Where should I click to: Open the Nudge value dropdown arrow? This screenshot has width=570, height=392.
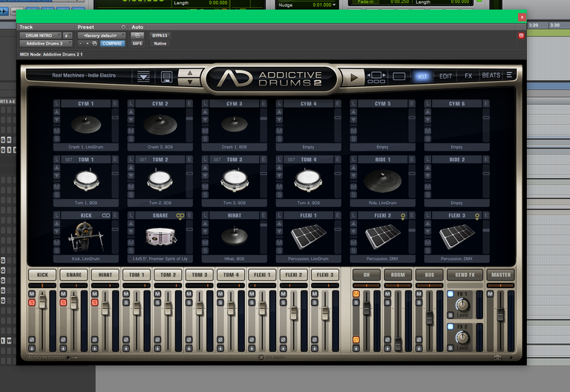pos(334,4)
